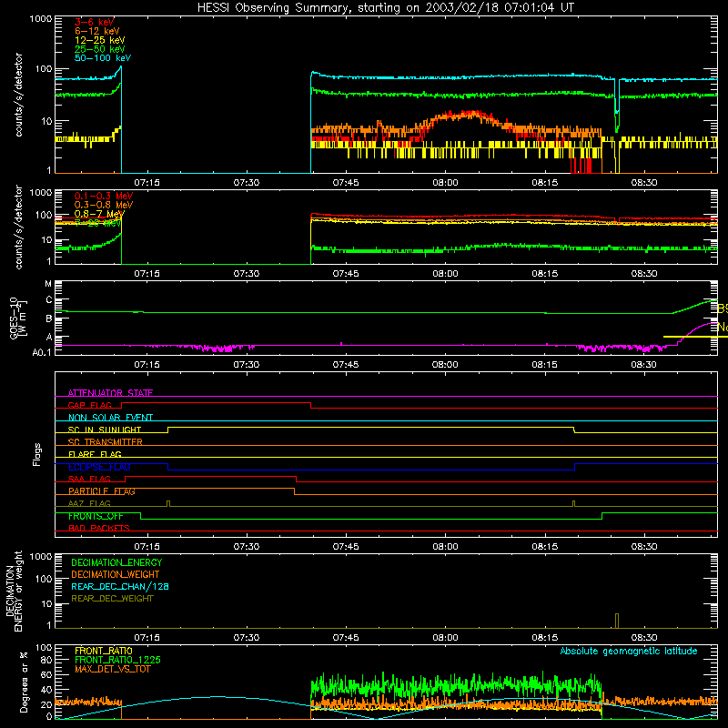Click the yellow horizontal bar in GOES panel
This screenshot has width=728, height=728.
coord(695,337)
